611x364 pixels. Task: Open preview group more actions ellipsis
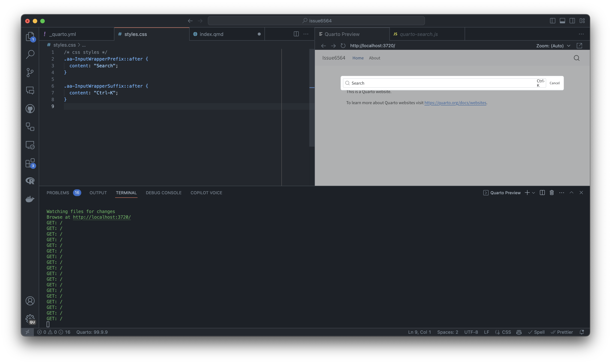coord(581,34)
